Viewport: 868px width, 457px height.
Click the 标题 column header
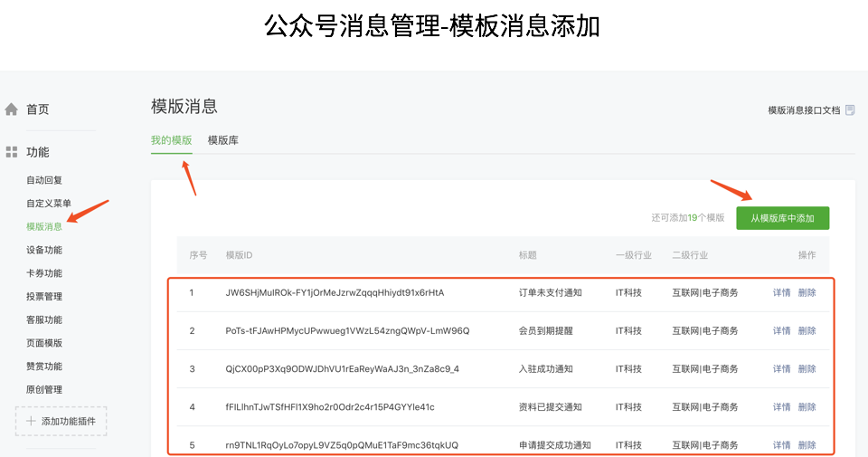[x=527, y=255]
